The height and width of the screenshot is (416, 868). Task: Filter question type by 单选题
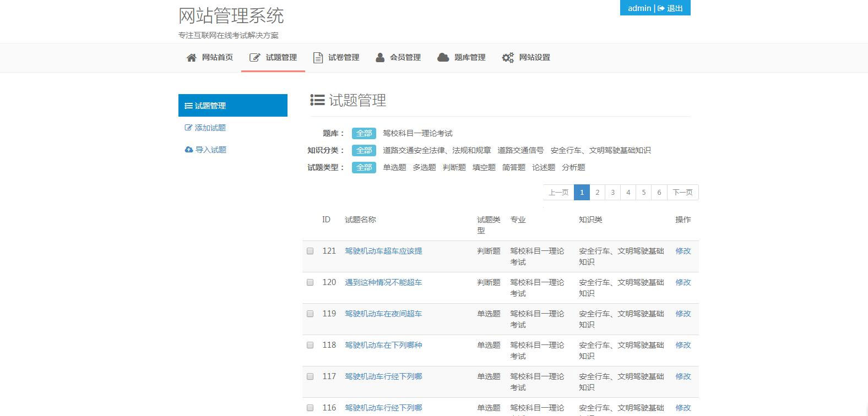click(x=394, y=167)
